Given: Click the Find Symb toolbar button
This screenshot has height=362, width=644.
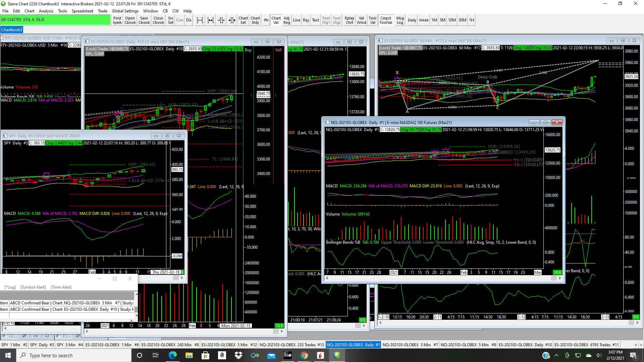Looking at the screenshot, I should 117,20.
